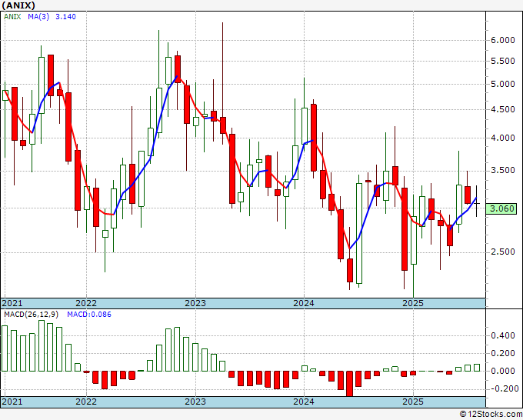
Task: Click 2024 on the MACD timeline
Action: pos(304,402)
